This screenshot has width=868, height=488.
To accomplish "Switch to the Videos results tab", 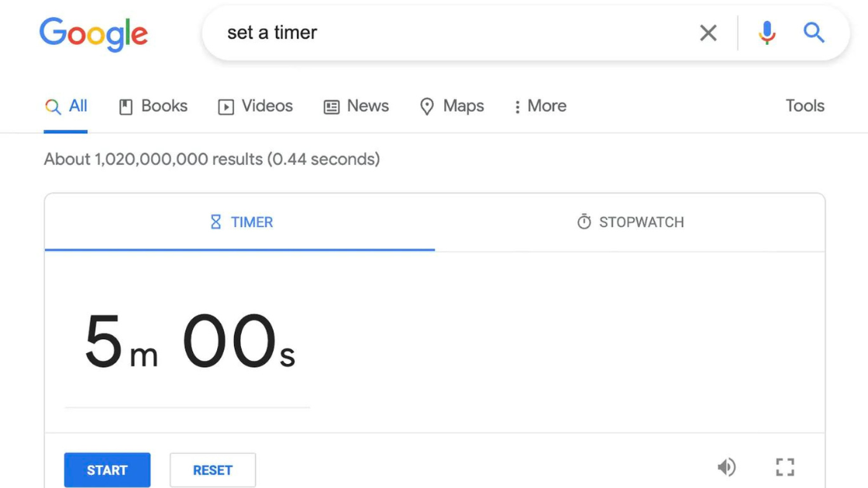I will (x=255, y=106).
